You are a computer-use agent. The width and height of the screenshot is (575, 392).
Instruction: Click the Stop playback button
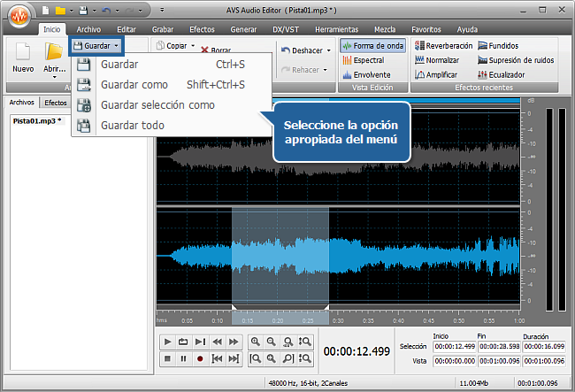click(x=168, y=358)
